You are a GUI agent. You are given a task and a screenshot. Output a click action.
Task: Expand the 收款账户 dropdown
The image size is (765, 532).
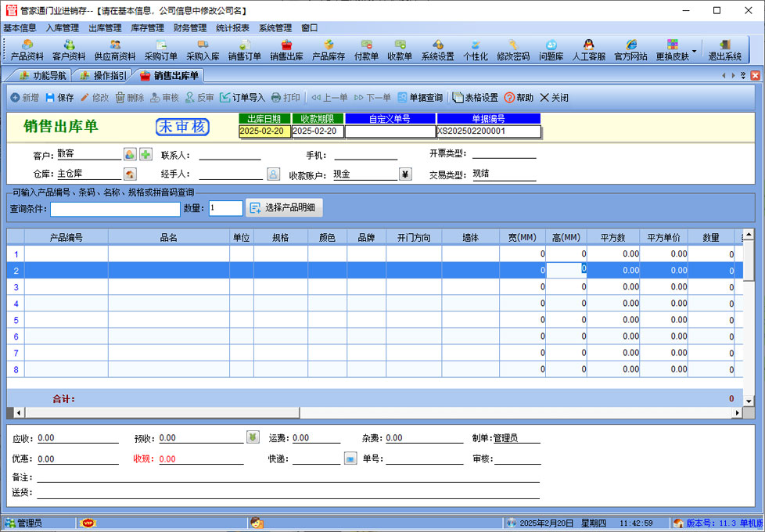click(404, 174)
